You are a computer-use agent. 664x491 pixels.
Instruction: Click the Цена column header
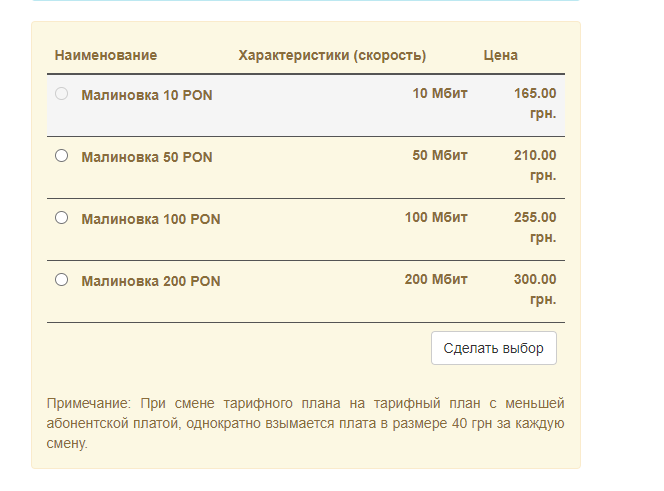coord(500,55)
